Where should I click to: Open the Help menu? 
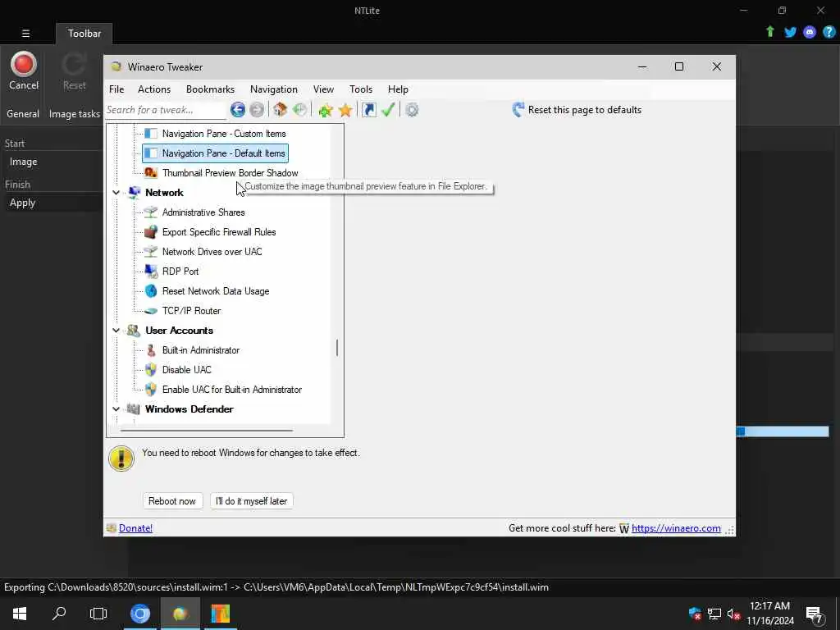click(398, 89)
